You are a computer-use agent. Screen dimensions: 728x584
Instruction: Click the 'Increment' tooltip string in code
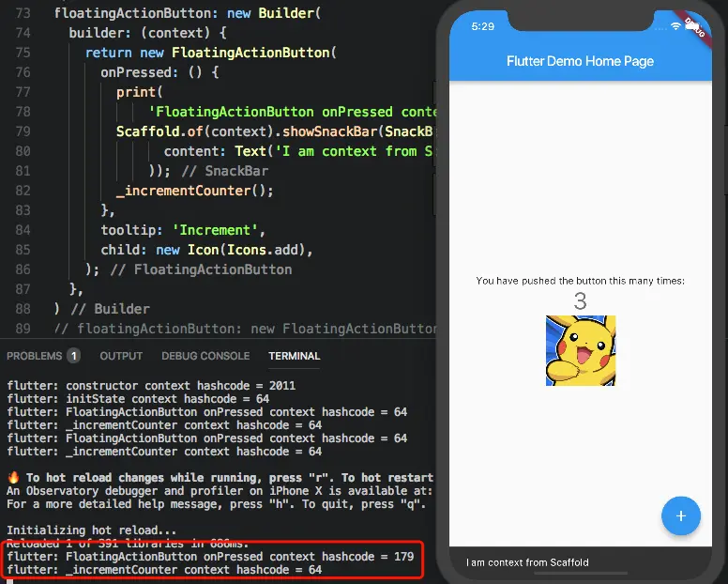coord(215,230)
